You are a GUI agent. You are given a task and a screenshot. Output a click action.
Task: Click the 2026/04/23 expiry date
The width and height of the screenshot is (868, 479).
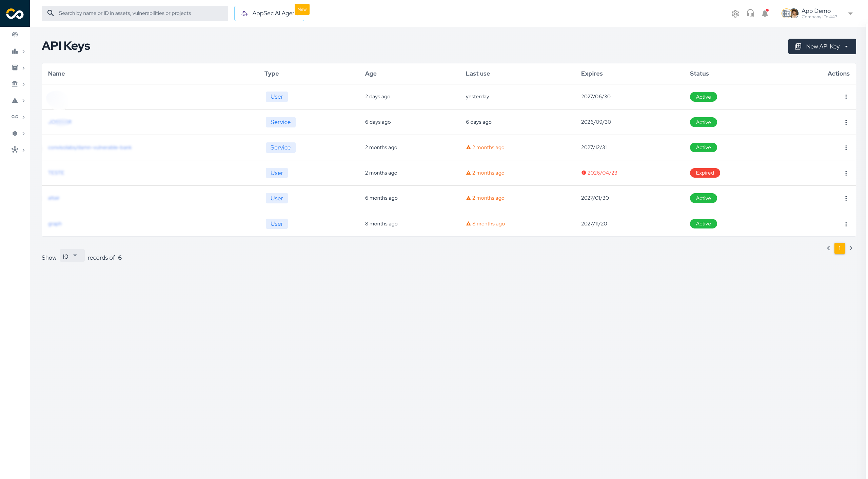pos(602,173)
